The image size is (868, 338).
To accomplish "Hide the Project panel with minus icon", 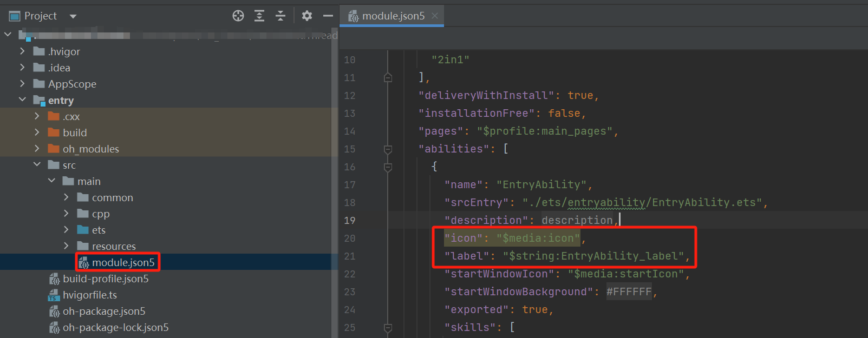I will (328, 16).
